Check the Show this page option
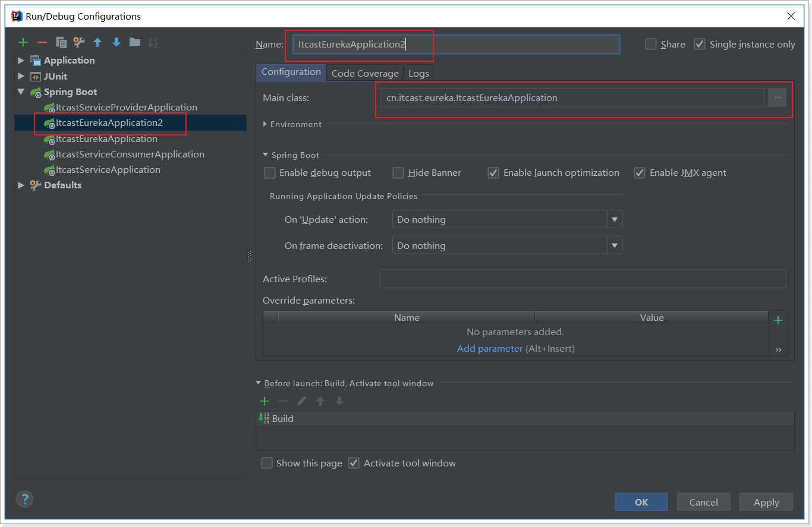Screen dimensions: 812x527 tap(267, 463)
